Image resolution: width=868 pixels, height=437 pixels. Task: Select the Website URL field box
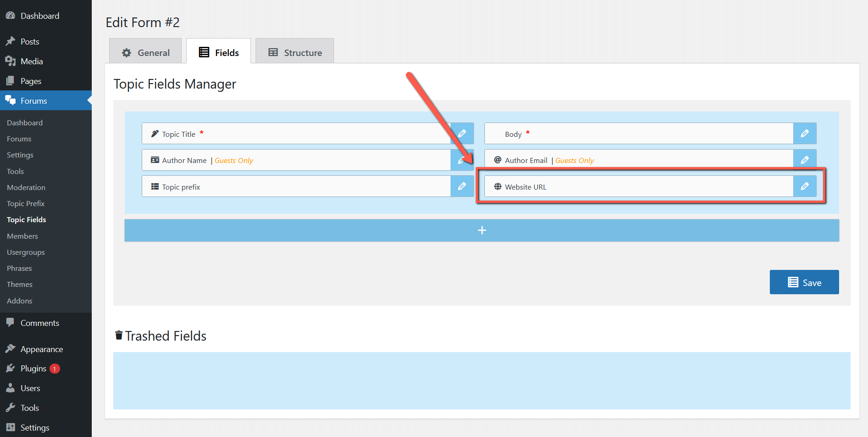[639, 186]
